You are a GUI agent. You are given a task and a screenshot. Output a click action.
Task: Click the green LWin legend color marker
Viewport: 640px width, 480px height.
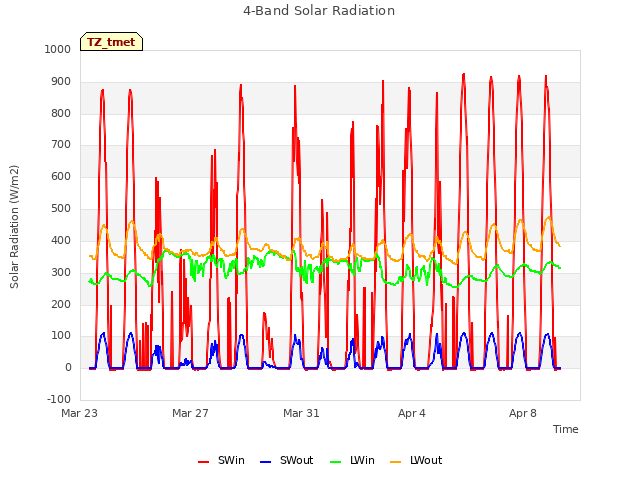336,462
